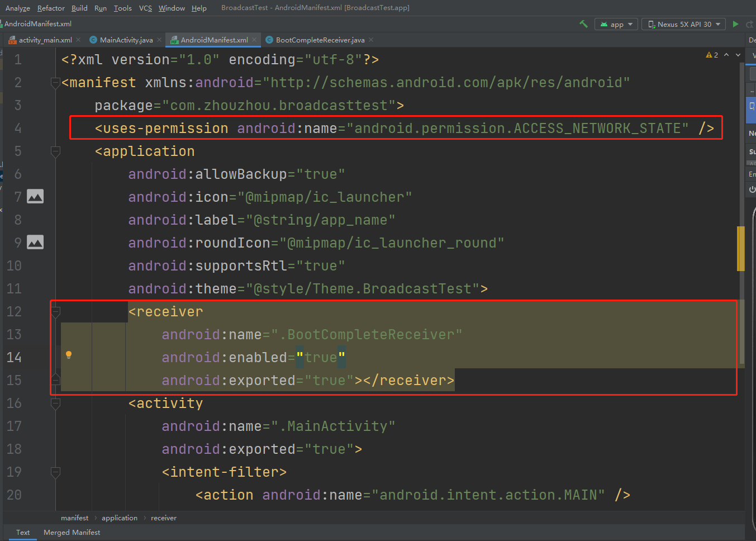
Task: Open the Window menu
Action: 172,8
